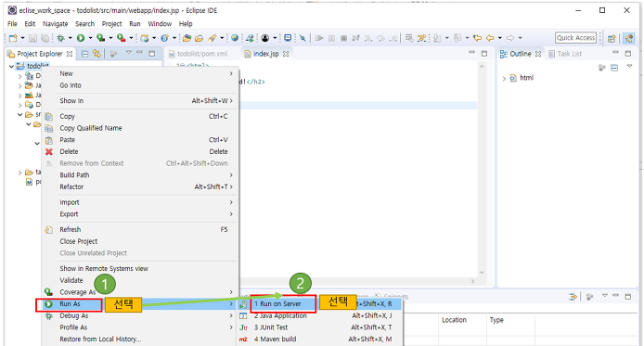The height and width of the screenshot is (346, 644).
Task: Choose 1 Run on Server
Action: point(320,304)
